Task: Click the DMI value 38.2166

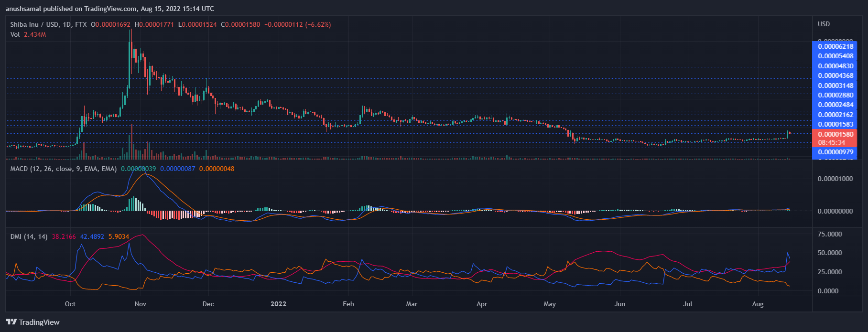Action: point(64,236)
